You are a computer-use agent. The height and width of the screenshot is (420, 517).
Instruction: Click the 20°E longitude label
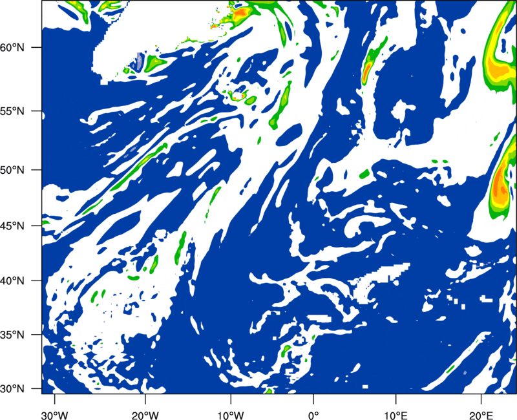click(x=481, y=415)
